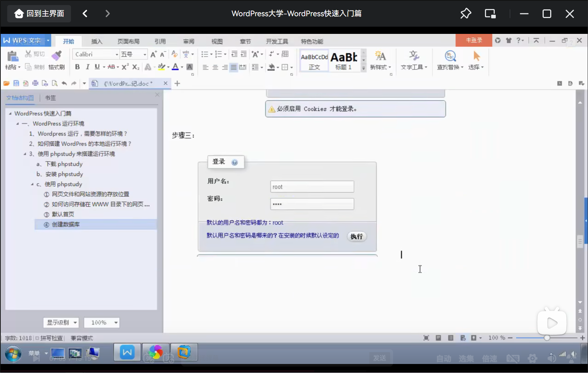Click the pin icon in title bar

[x=465, y=14]
